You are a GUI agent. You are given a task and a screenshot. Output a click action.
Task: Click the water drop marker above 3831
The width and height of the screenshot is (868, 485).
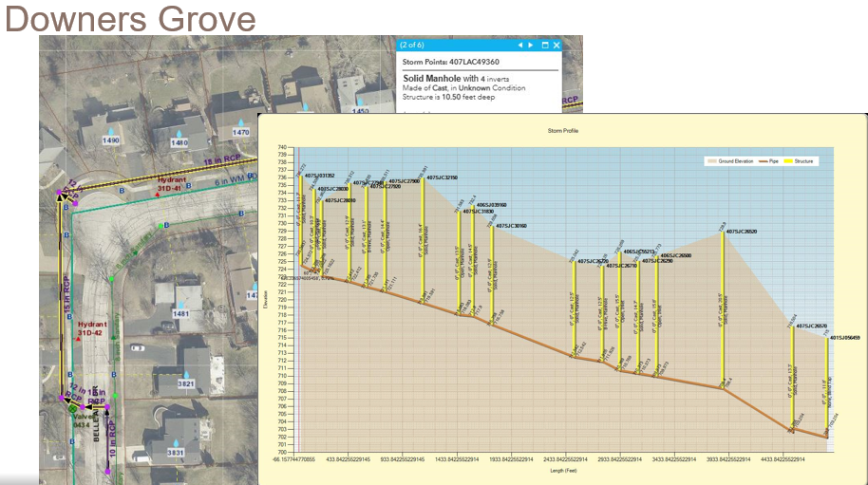click(x=176, y=443)
